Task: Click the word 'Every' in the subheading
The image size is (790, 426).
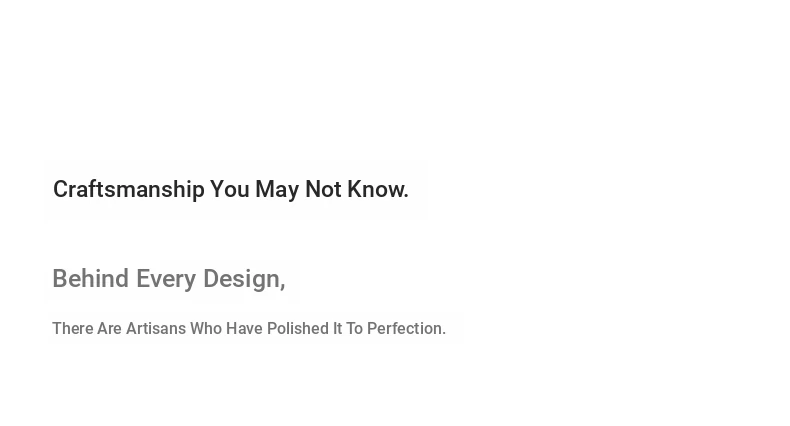Action: 166,279
